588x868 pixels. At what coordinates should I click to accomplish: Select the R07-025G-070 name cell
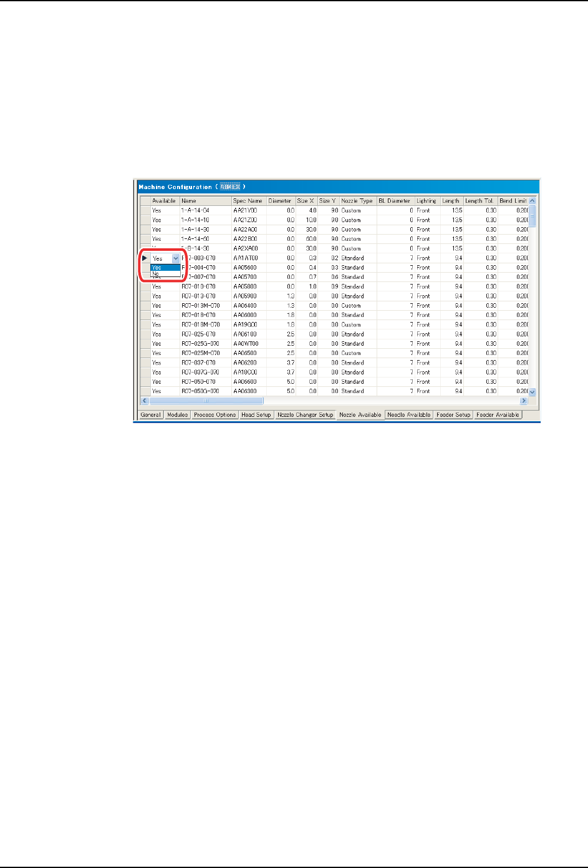pos(206,344)
